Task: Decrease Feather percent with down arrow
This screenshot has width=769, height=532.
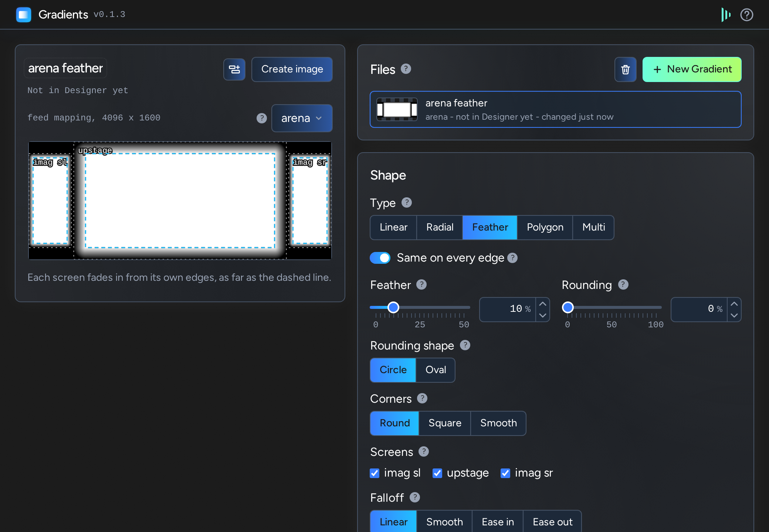Action: (x=543, y=316)
